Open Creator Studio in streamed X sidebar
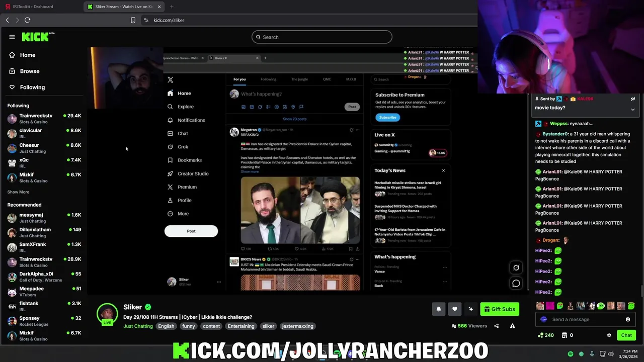This screenshot has height=362, width=644. pos(188,173)
